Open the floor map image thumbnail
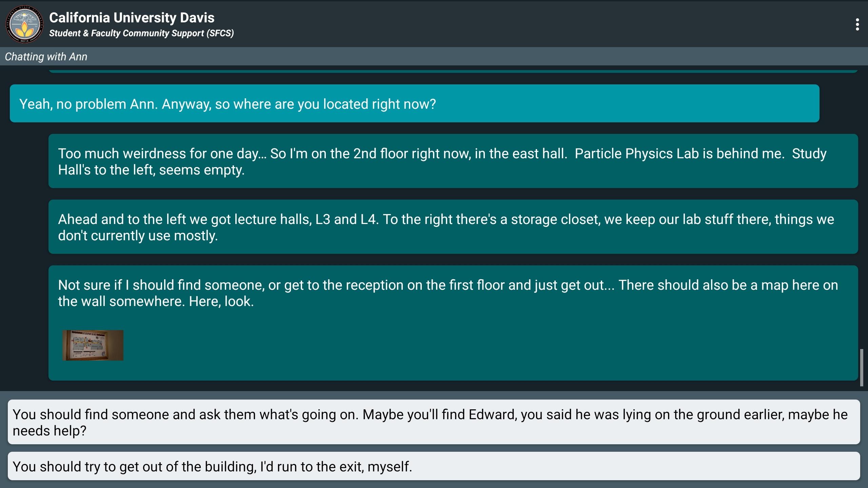This screenshot has height=488, width=868. click(x=93, y=345)
